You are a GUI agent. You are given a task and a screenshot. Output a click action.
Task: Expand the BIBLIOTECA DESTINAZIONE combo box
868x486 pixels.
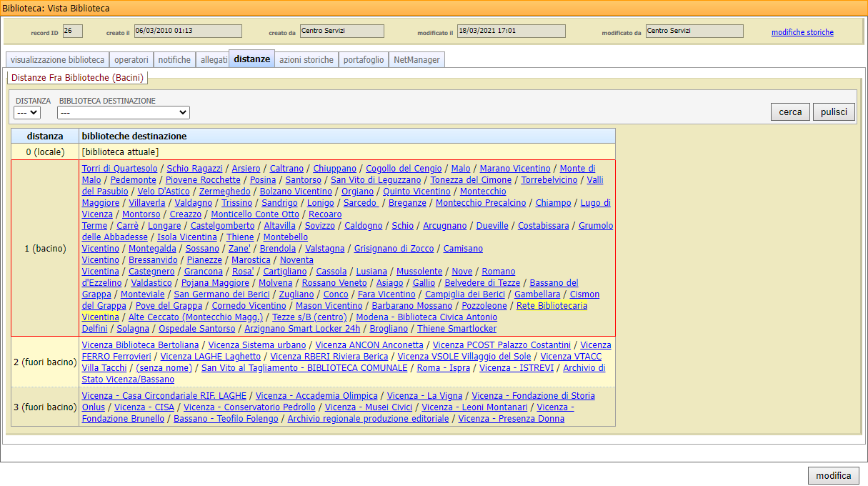pyautogui.click(x=123, y=113)
